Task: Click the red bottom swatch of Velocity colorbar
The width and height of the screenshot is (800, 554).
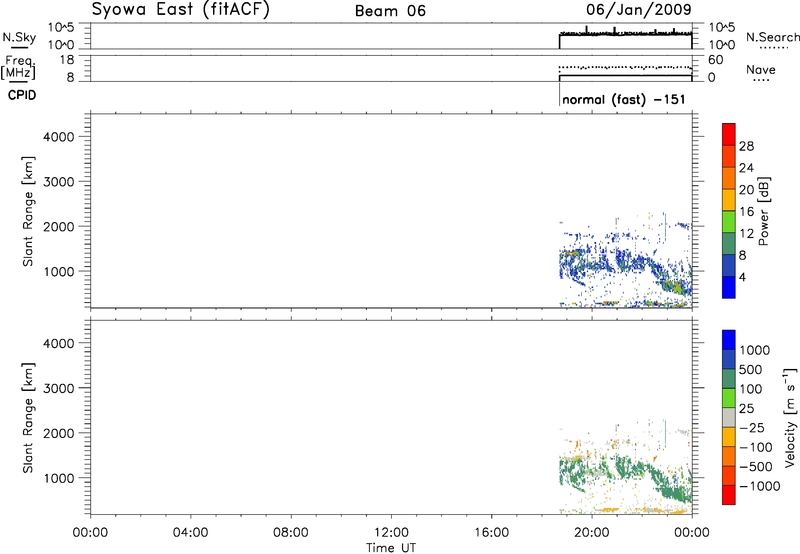Action: pos(729,494)
